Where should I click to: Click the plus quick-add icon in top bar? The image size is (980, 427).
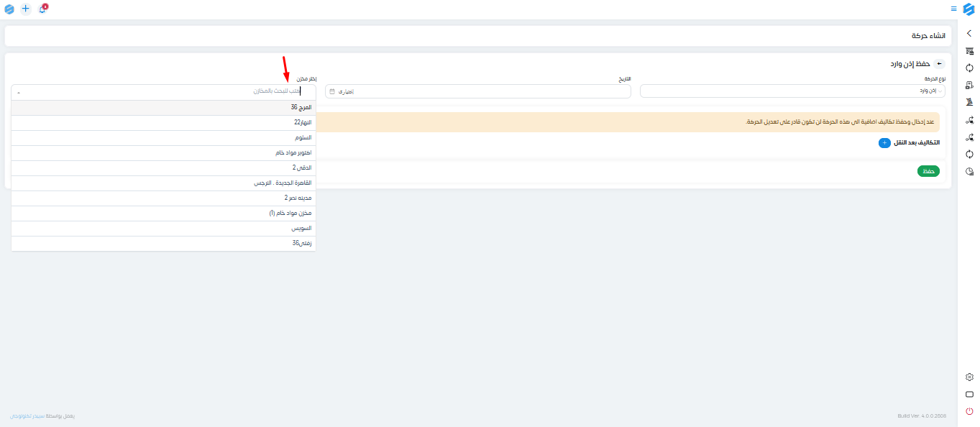[26, 9]
